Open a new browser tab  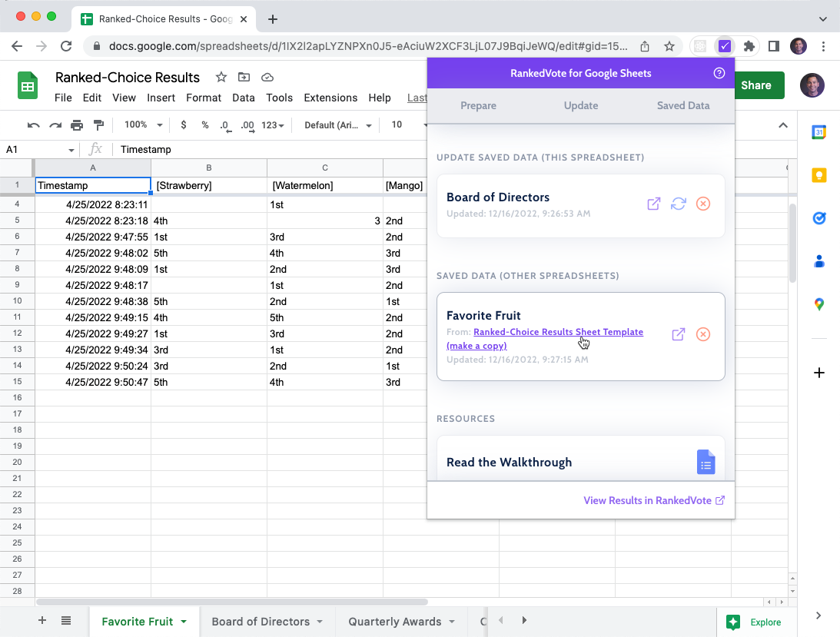click(273, 19)
